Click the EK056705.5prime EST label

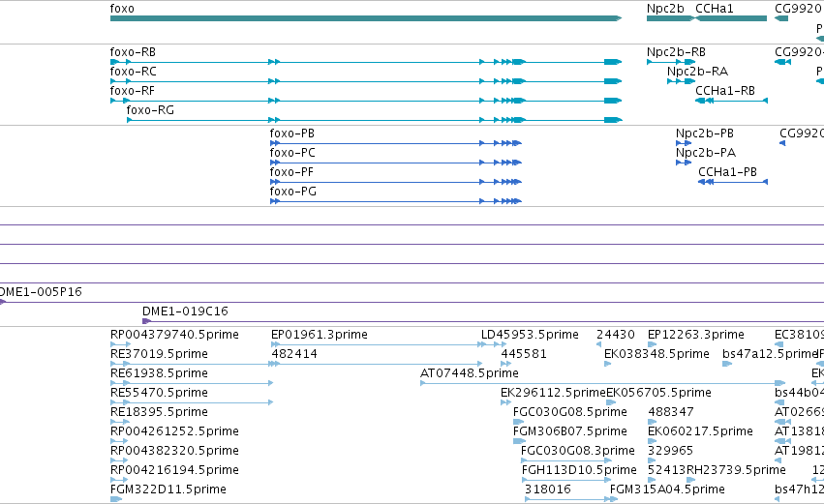(659, 393)
